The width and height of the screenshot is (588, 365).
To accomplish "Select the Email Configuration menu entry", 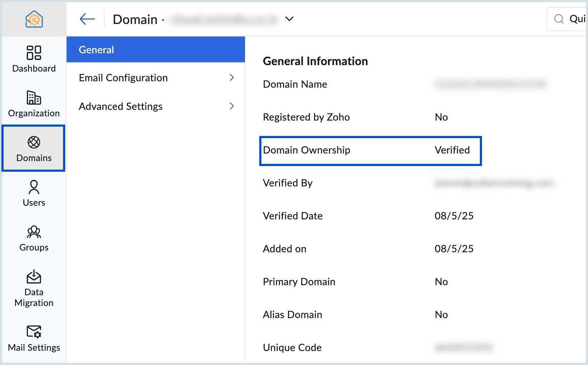I will point(123,78).
